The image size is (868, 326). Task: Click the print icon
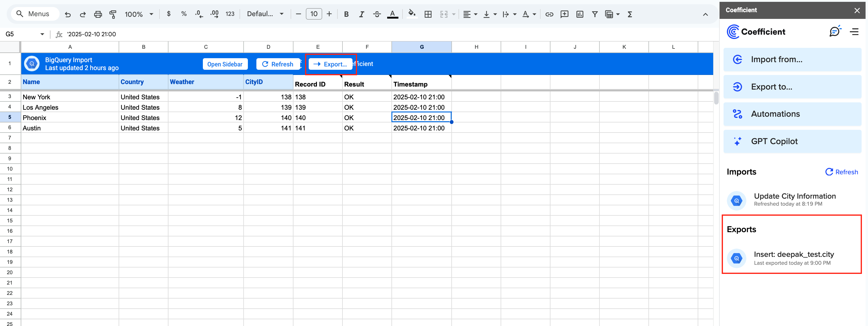click(98, 14)
